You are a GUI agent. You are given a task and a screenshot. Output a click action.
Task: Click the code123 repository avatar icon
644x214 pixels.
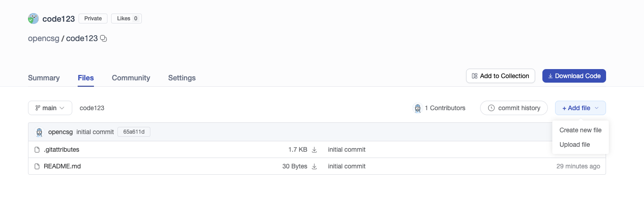pos(33,19)
